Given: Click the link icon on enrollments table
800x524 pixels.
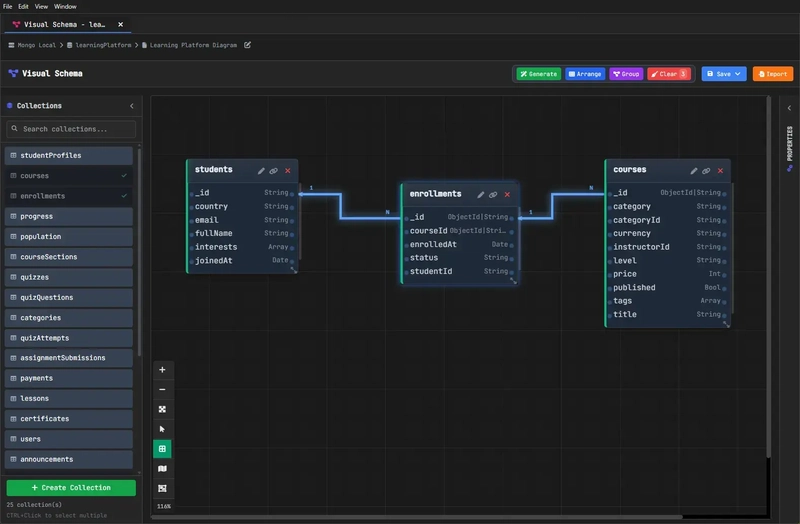Looking at the screenshot, I should pyautogui.click(x=493, y=194).
